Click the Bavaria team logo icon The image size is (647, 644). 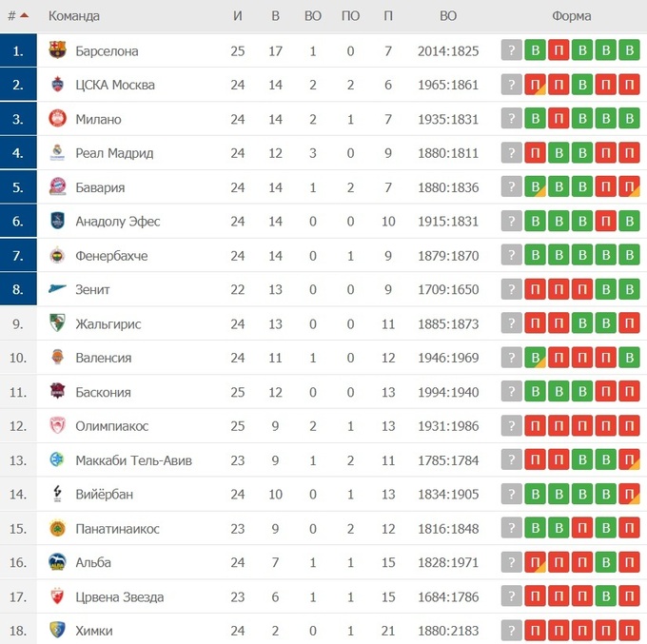pos(57,187)
